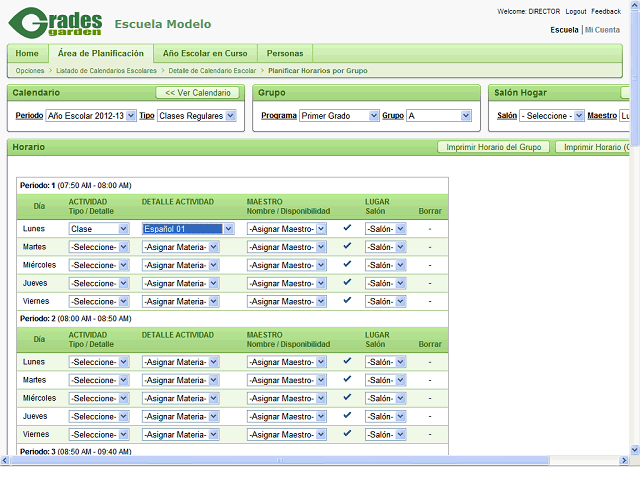Click the down arrow of vertical scrollbar

[x=635, y=450]
